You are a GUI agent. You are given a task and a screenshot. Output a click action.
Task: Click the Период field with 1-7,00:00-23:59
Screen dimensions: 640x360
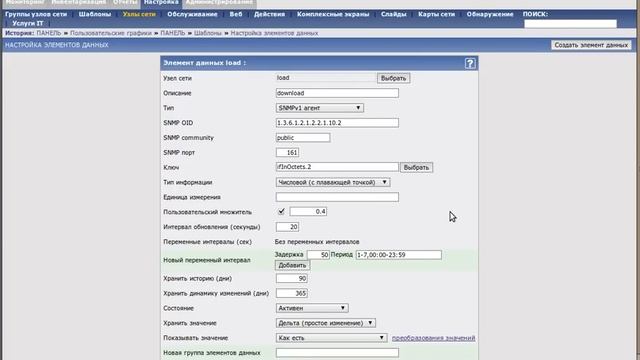398,255
